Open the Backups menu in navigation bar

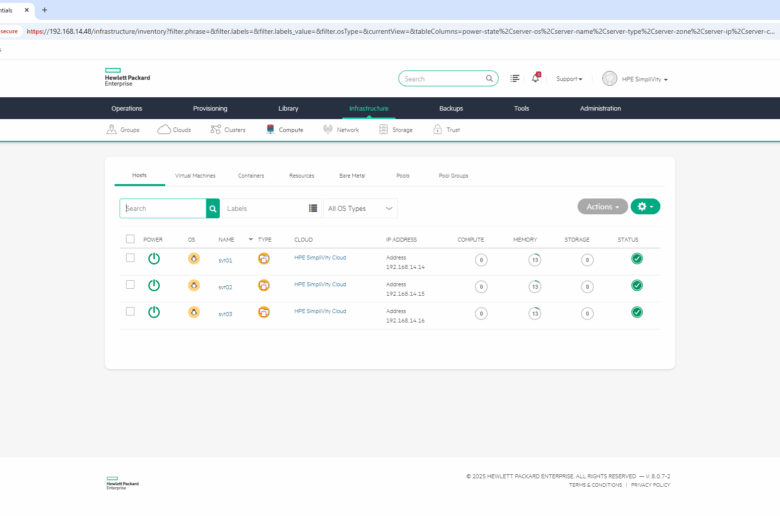[x=450, y=108]
